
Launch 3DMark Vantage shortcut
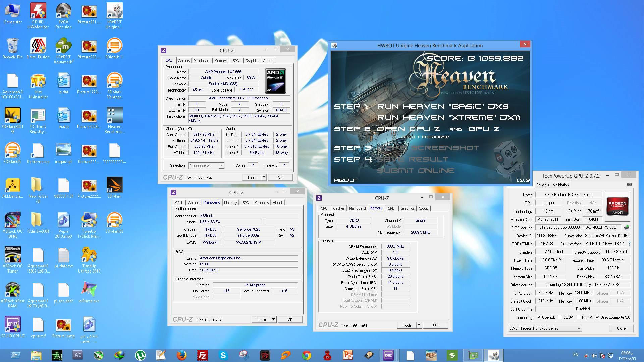pos(114,85)
